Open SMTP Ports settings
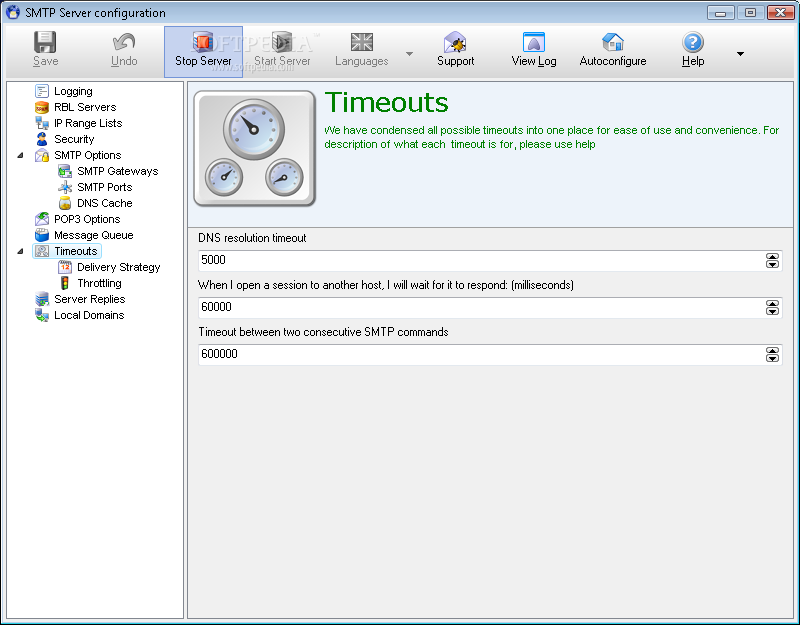The image size is (800, 625). (105, 187)
